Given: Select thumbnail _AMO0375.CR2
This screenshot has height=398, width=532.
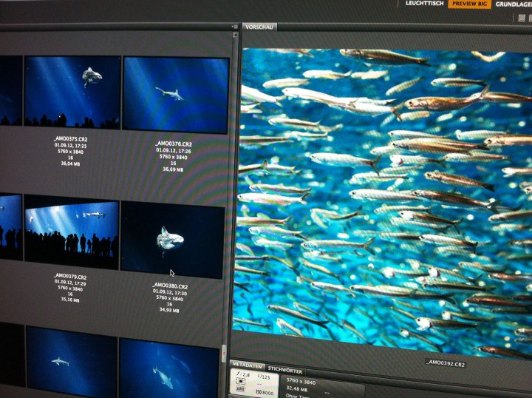Looking at the screenshot, I should 72,91.
